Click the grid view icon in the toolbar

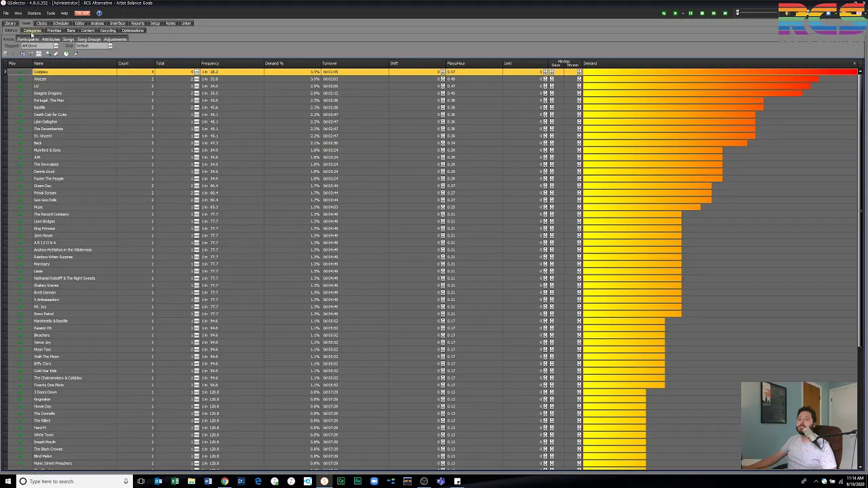point(39,54)
